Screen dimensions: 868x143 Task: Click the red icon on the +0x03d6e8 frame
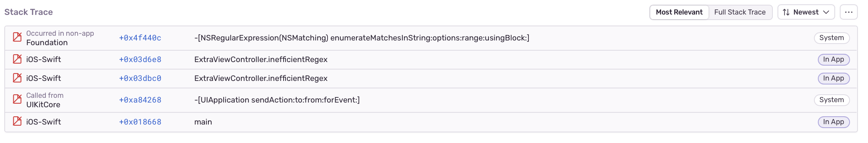[17, 59]
